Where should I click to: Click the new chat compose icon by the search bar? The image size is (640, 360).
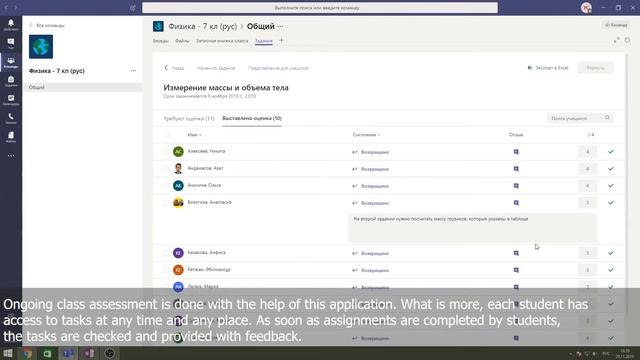pyautogui.click(x=133, y=8)
